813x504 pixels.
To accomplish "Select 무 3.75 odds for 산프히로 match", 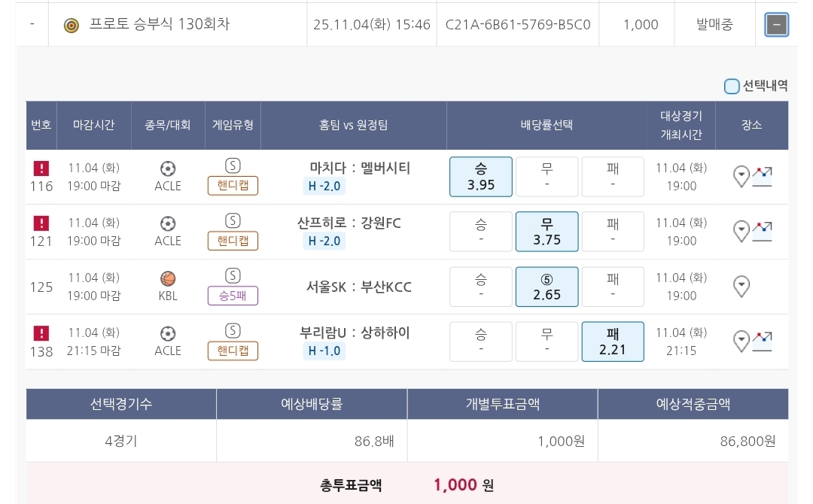I will tap(547, 232).
